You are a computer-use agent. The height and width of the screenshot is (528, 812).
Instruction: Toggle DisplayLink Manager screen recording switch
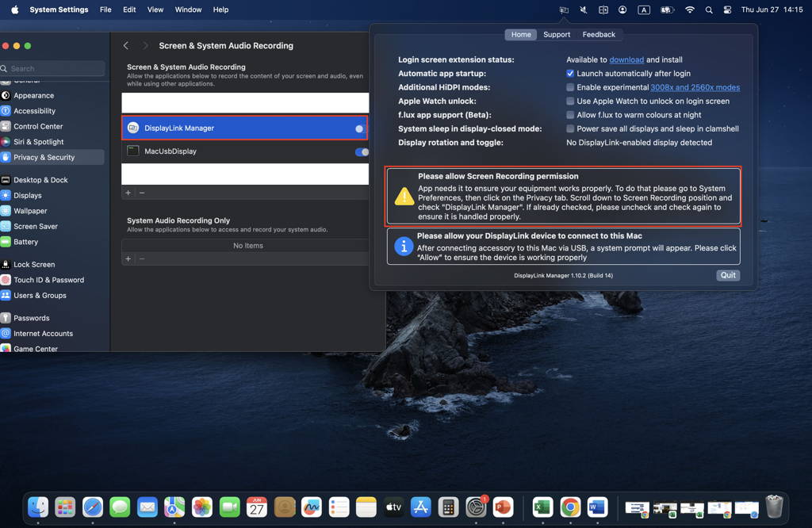tap(361, 128)
